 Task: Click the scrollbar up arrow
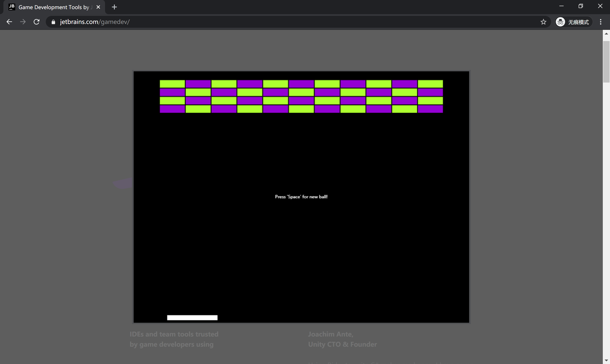pos(606,34)
